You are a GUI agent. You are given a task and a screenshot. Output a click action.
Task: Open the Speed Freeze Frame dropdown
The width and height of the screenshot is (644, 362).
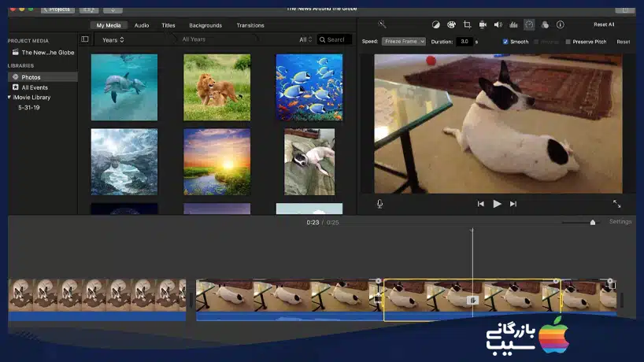(x=404, y=42)
